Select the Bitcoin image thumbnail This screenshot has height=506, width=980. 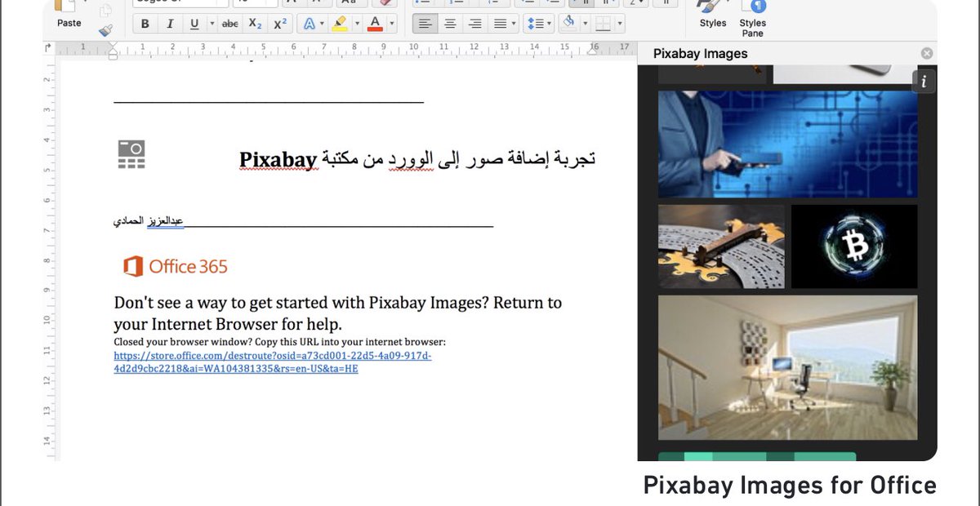(854, 246)
